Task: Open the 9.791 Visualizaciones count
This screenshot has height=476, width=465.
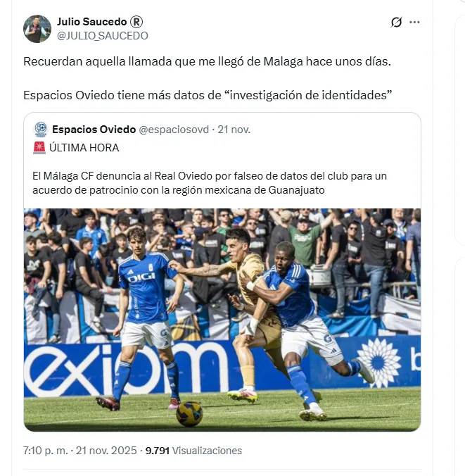Action: [x=193, y=451]
